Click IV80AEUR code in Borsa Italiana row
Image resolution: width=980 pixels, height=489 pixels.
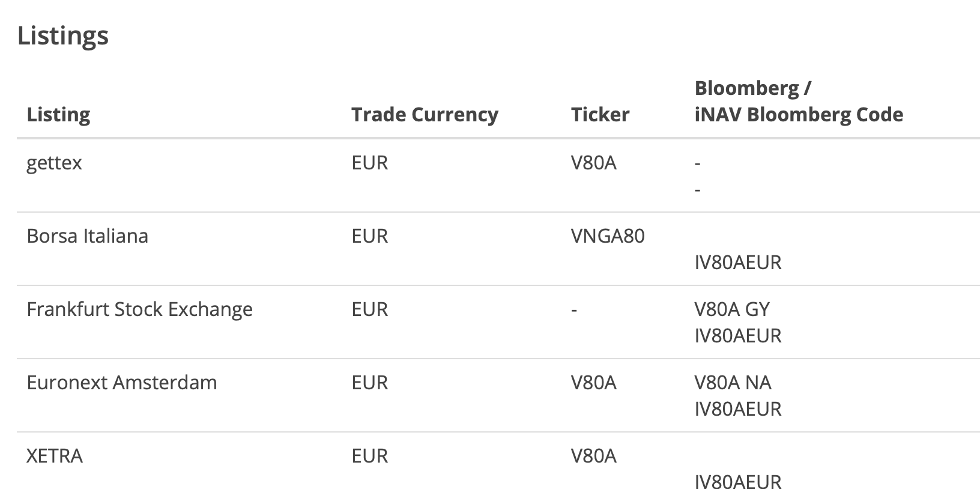(x=738, y=263)
